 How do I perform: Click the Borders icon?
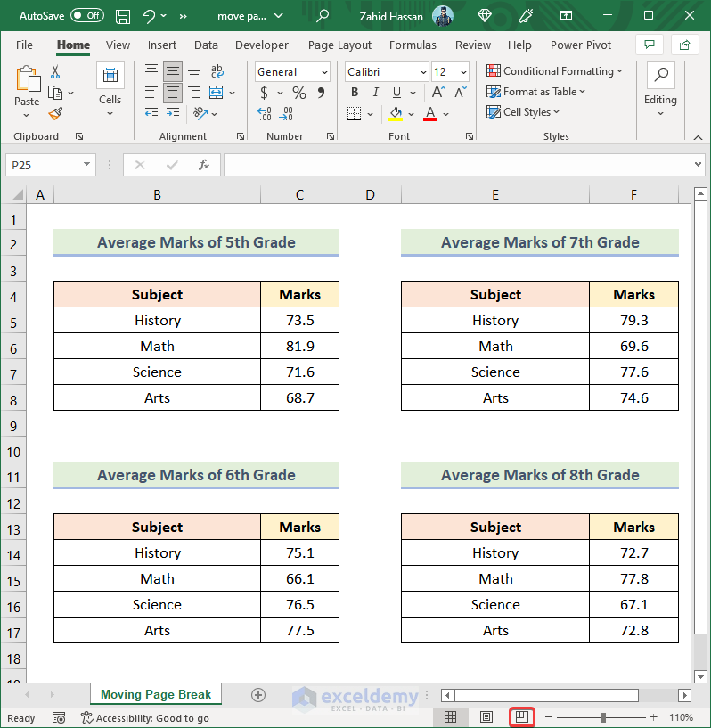coord(354,114)
